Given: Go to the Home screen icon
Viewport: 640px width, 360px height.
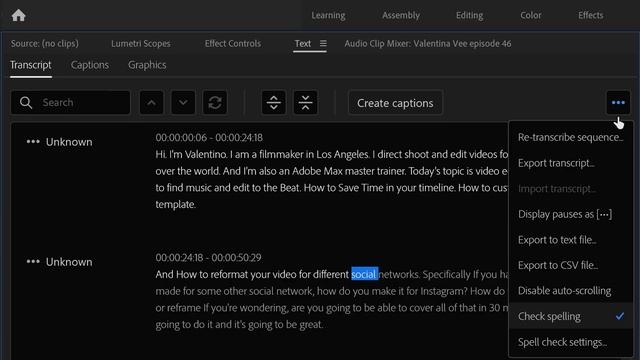Looking at the screenshot, I should coord(18,16).
